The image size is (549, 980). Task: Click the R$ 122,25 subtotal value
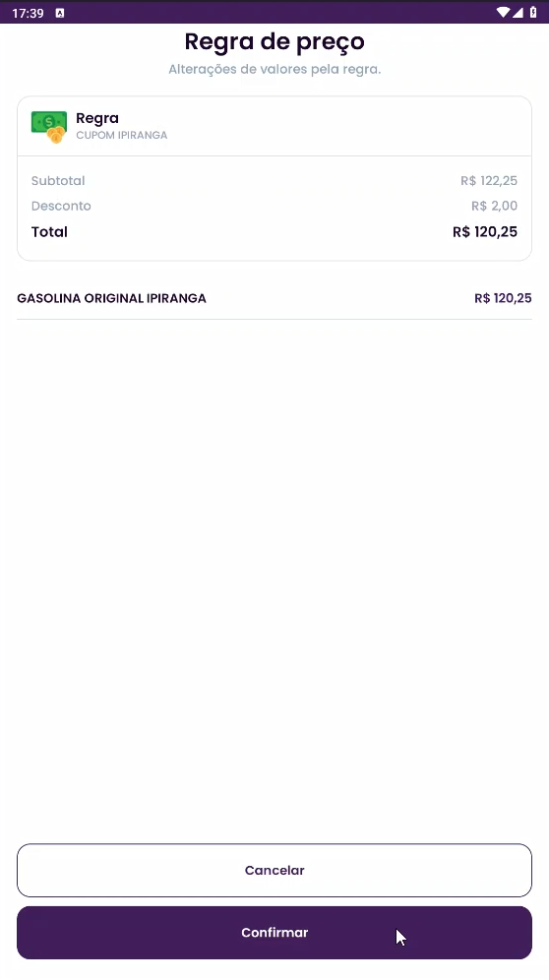click(x=489, y=181)
